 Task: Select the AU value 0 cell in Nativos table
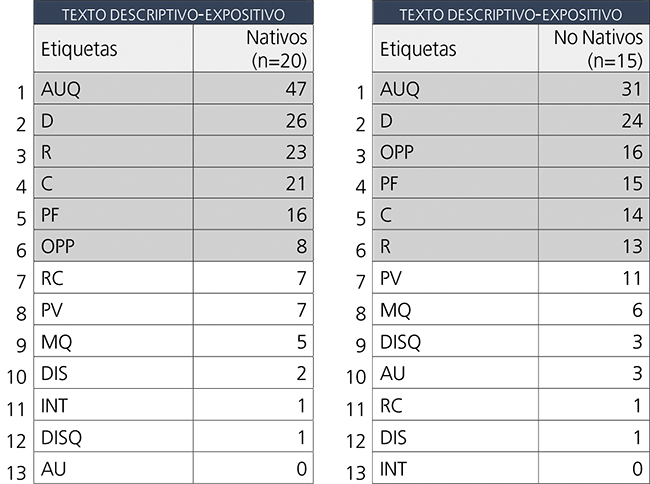pyautogui.click(x=302, y=468)
